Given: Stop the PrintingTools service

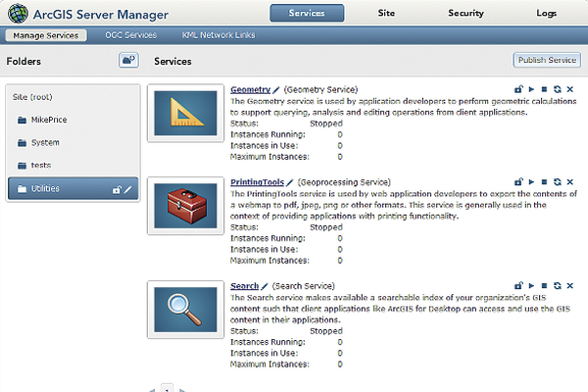Looking at the screenshot, I should point(544,183).
